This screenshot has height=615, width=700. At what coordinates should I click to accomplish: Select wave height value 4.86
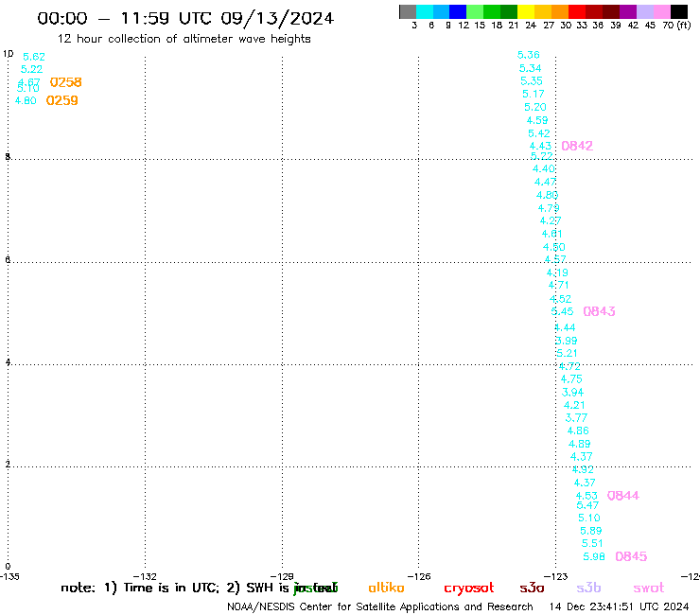(578, 431)
